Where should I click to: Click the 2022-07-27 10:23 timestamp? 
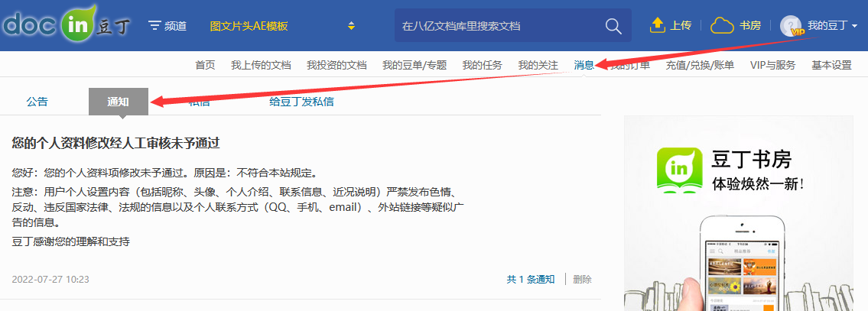pos(50,280)
